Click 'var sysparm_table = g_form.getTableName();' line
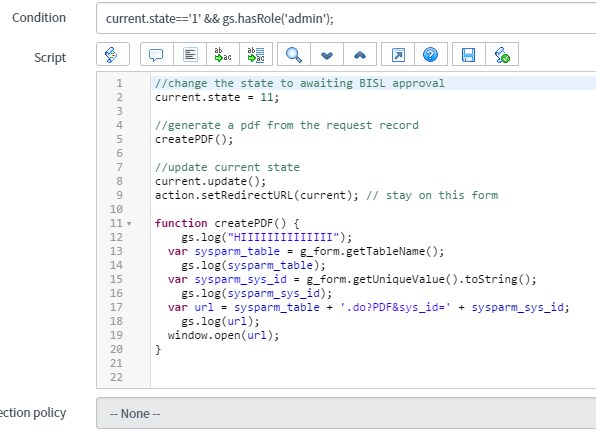 pyautogui.click(x=306, y=251)
